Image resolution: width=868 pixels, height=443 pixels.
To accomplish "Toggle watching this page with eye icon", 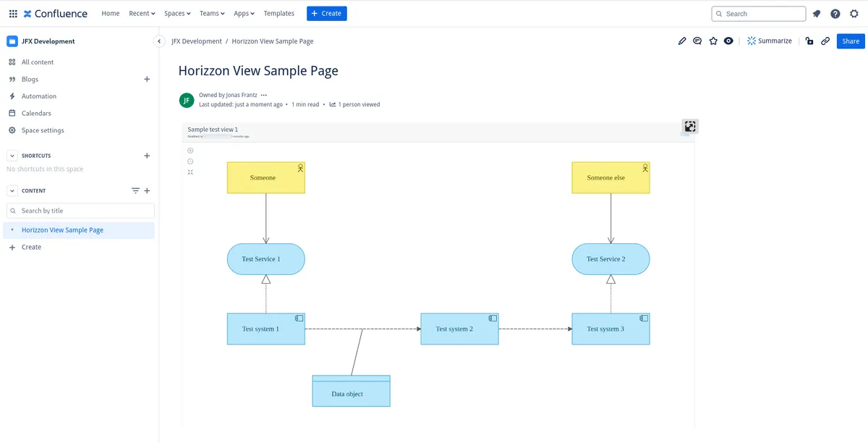I will coord(728,41).
